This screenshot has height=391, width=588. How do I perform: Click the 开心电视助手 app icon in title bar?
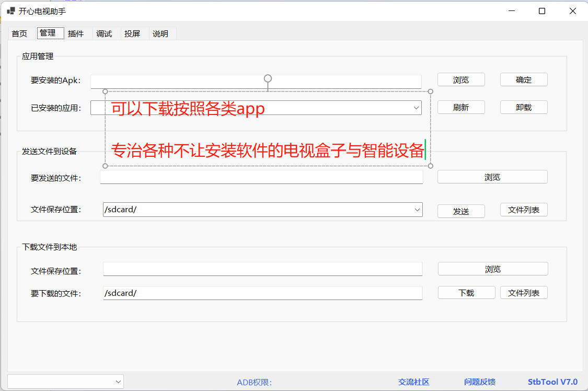11,11
